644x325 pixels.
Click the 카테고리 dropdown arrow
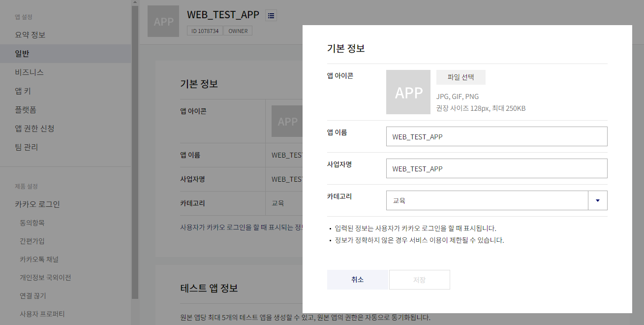click(598, 200)
